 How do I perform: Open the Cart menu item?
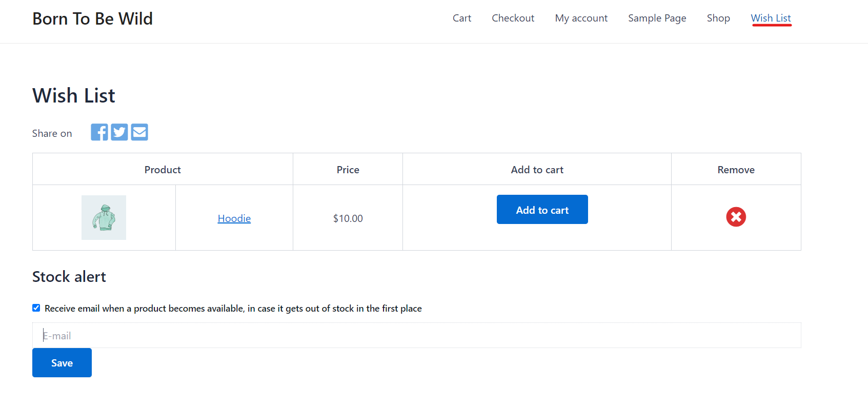click(461, 18)
